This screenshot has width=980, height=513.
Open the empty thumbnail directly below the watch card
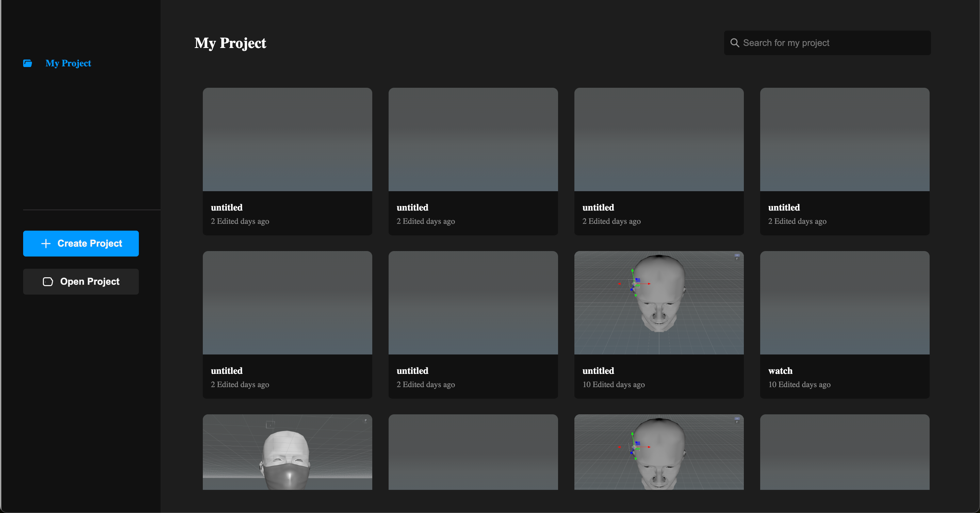pyautogui.click(x=845, y=452)
